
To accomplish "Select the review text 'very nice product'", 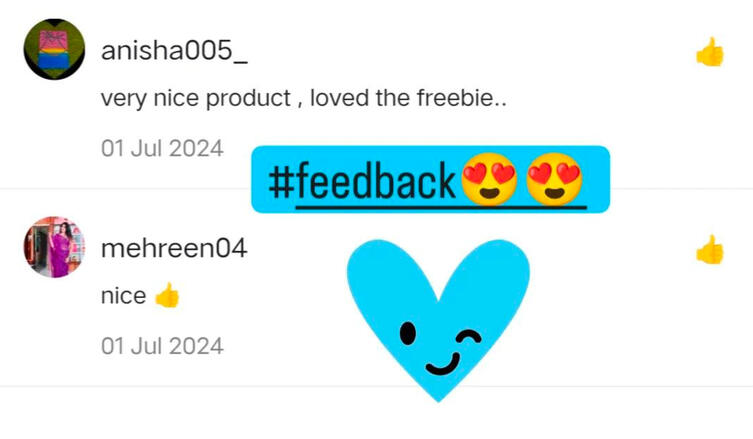I will click(x=196, y=98).
